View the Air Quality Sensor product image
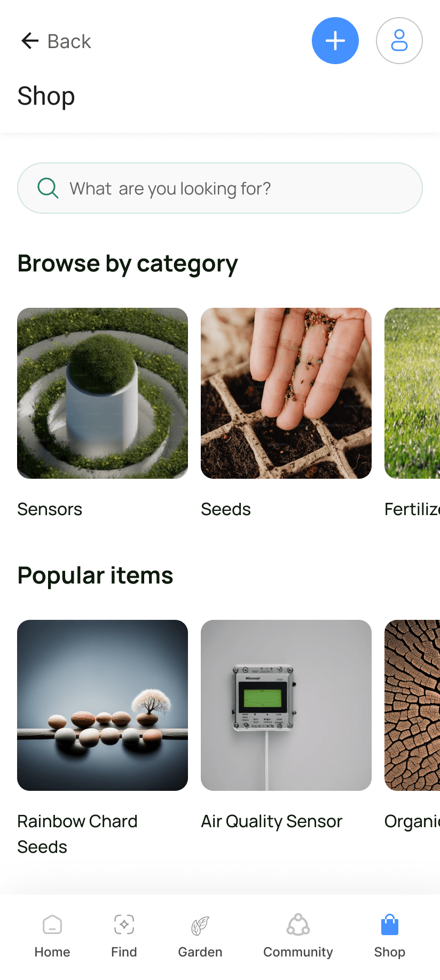The height and width of the screenshot is (980, 440). pyautogui.click(x=286, y=705)
